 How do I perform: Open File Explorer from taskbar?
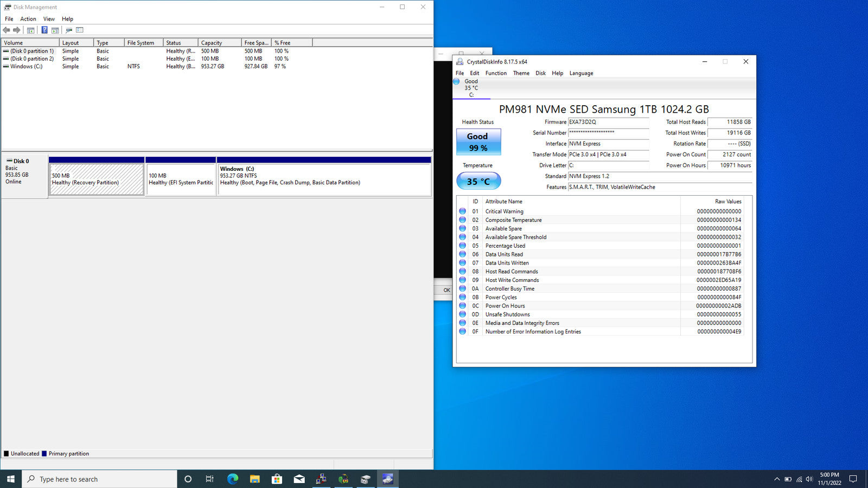(255, 479)
